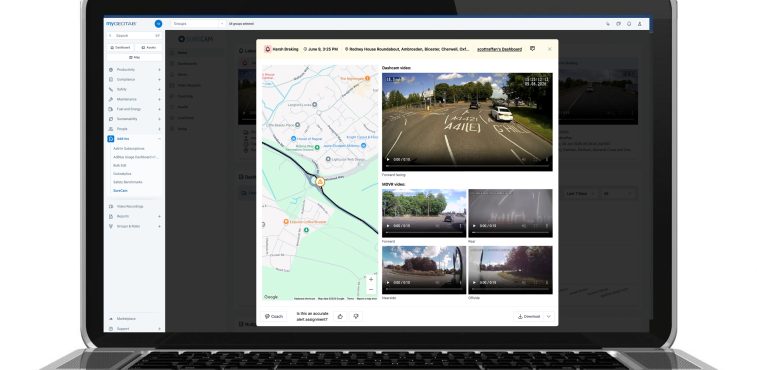Open the Dashboard button in sidebar
Viewport: 757px width, 370px height.
coord(120,48)
